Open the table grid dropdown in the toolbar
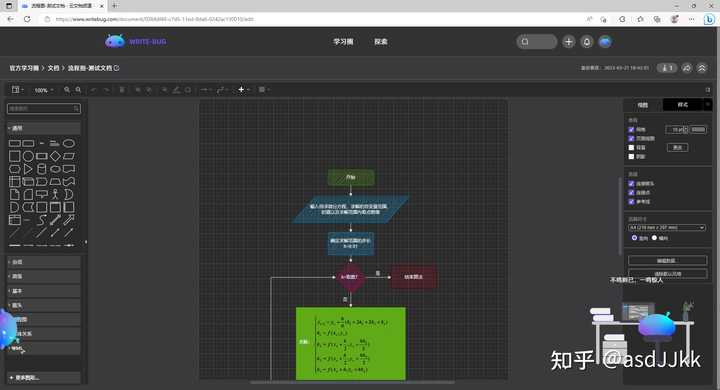The width and height of the screenshot is (720, 390). [x=264, y=90]
